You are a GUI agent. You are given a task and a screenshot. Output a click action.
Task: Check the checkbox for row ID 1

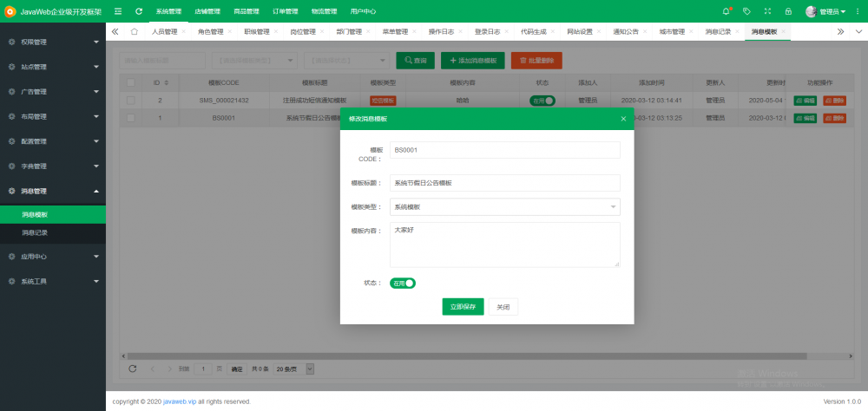[x=131, y=118]
